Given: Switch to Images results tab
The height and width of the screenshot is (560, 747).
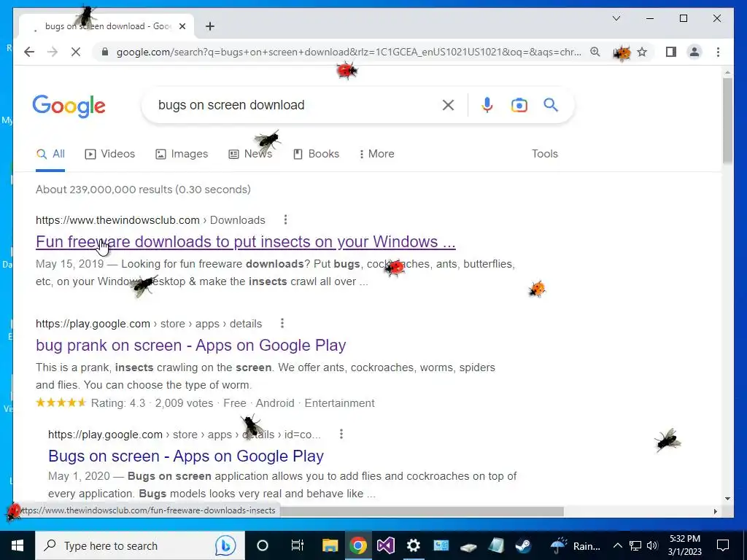Looking at the screenshot, I should tap(182, 154).
